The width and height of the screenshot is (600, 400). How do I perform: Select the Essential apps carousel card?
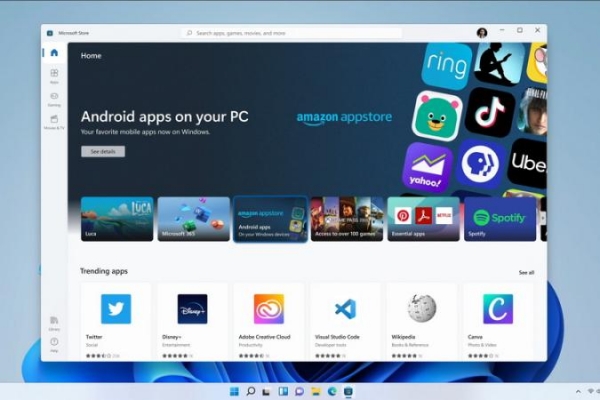423,218
